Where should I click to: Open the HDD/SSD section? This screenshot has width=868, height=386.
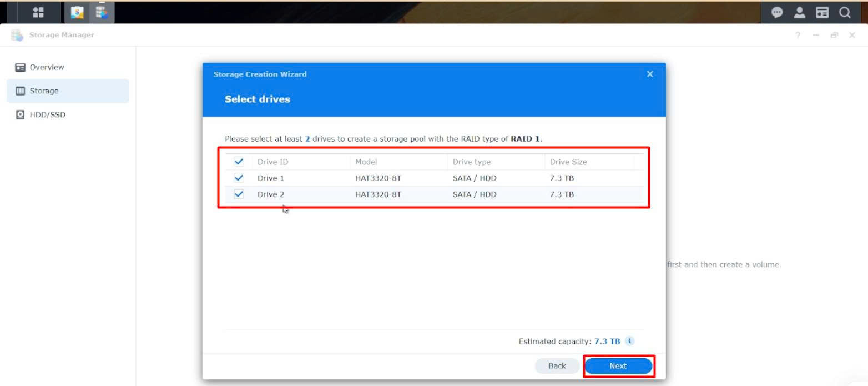coord(47,115)
